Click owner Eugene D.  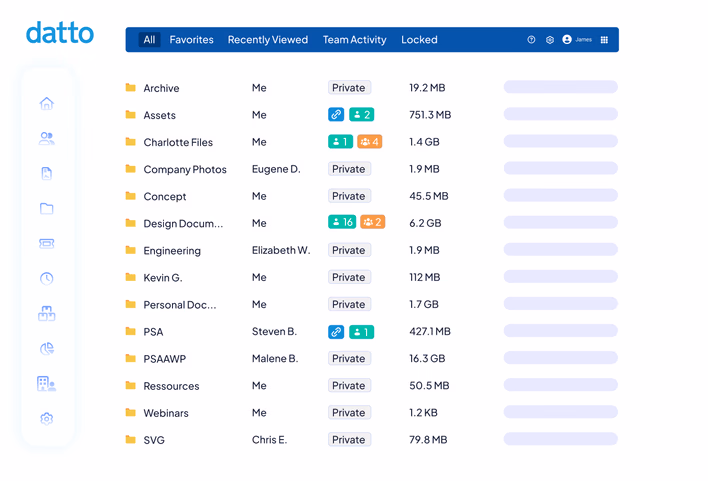coord(276,169)
